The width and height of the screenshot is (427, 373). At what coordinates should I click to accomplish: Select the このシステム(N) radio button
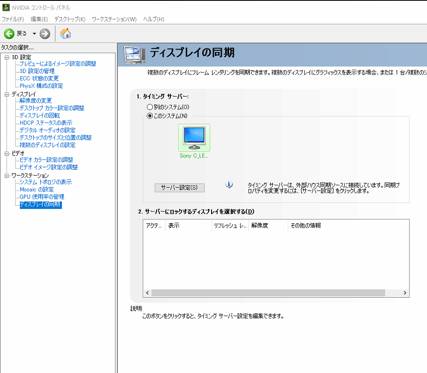pyautogui.click(x=150, y=116)
